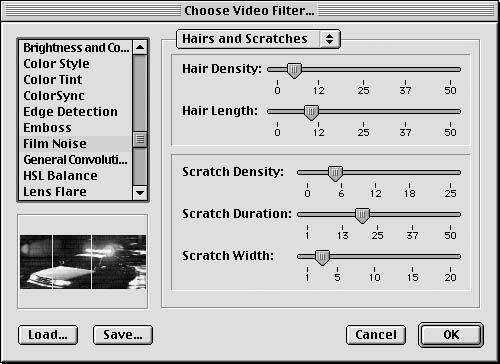The width and height of the screenshot is (500, 364).
Task: Select the Film Noise filter
Action: click(76, 144)
